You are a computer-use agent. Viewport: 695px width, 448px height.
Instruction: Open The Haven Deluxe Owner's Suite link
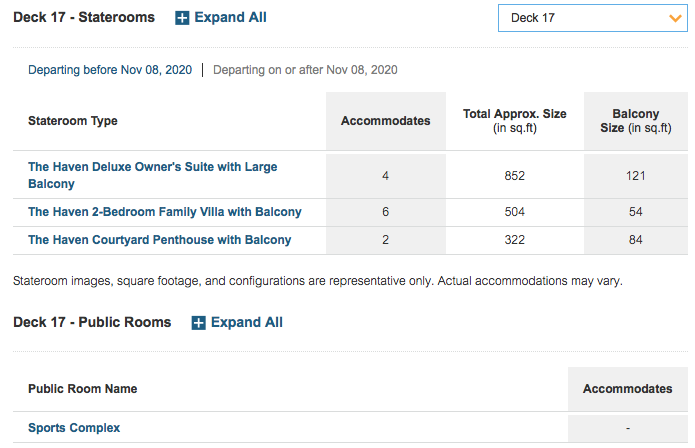(x=152, y=175)
